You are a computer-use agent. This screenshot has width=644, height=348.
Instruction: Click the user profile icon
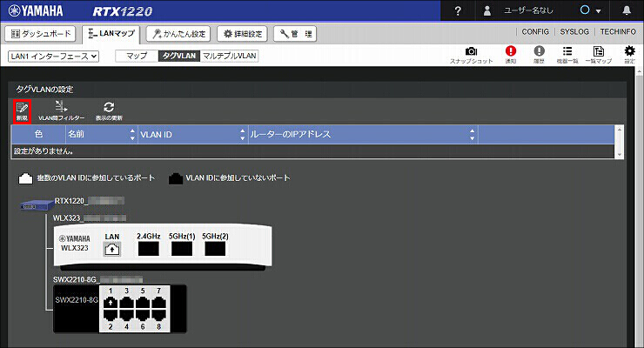(487, 10)
